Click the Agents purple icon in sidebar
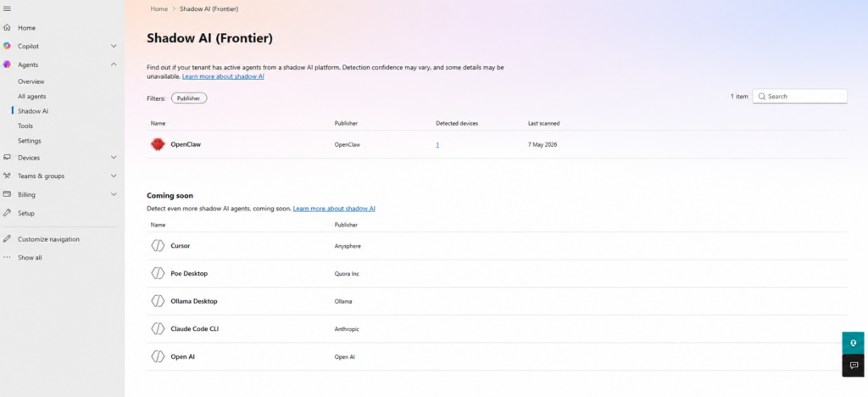Viewport: 868px width, 397px height. point(7,64)
